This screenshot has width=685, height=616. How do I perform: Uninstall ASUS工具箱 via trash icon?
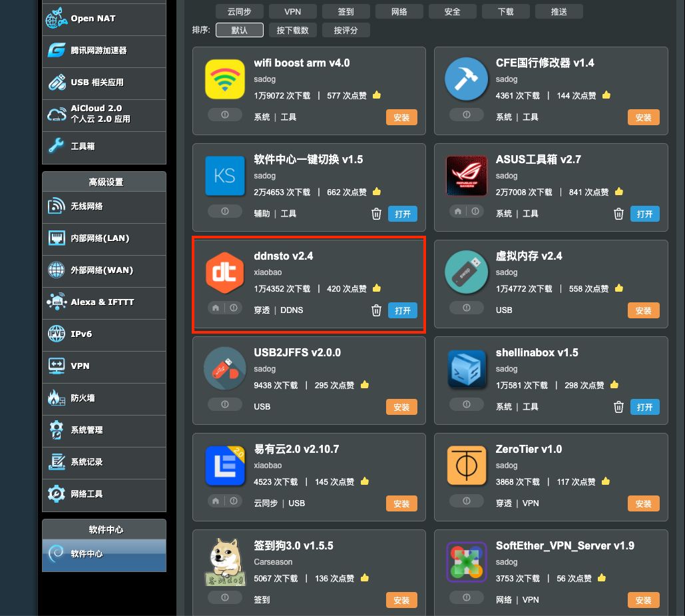tap(618, 214)
